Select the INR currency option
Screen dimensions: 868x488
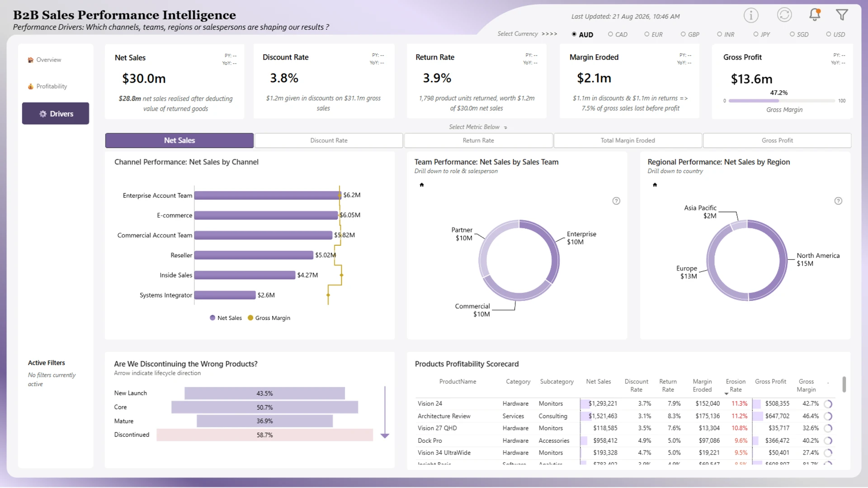726,34
